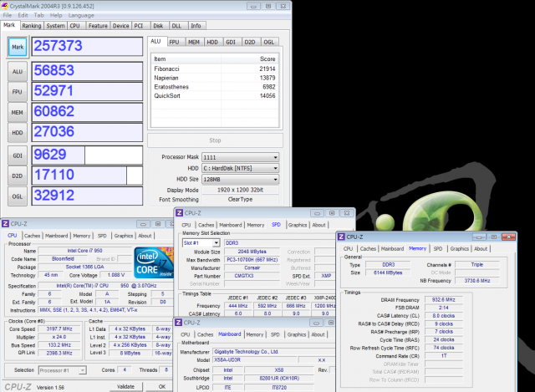535x392 pixels.
Task: Open the Processor #1 selection dropdown
Action: pyautogui.click(x=62, y=370)
